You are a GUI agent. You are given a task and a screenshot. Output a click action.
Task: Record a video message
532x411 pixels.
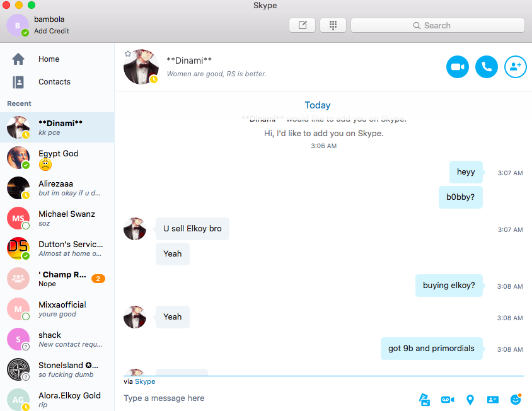pos(448,400)
